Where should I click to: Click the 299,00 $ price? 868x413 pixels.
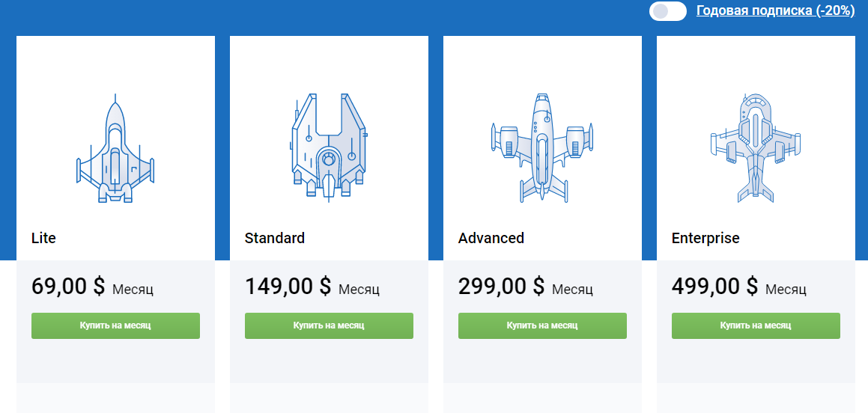502,287
